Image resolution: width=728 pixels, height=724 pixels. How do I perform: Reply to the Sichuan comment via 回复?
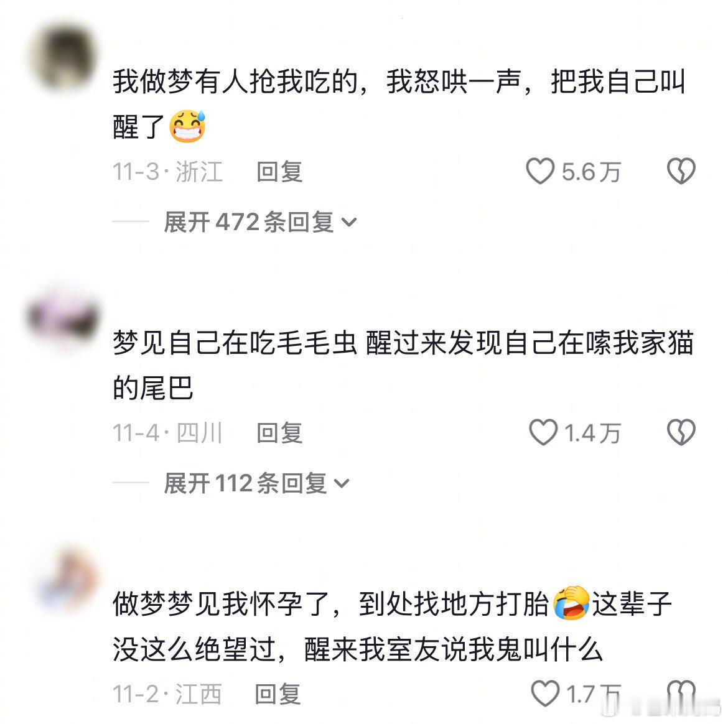tap(279, 433)
